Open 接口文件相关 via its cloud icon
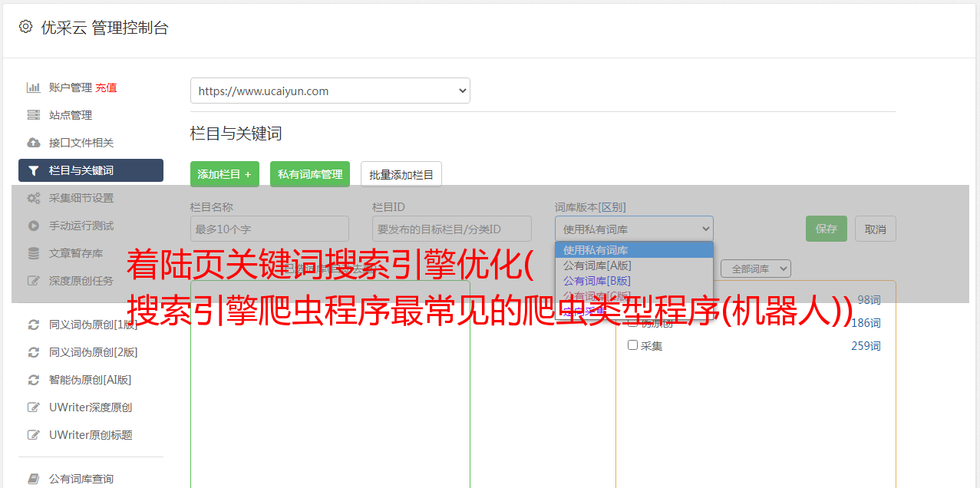Image resolution: width=980 pixels, height=488 pixels. (34, 143)
